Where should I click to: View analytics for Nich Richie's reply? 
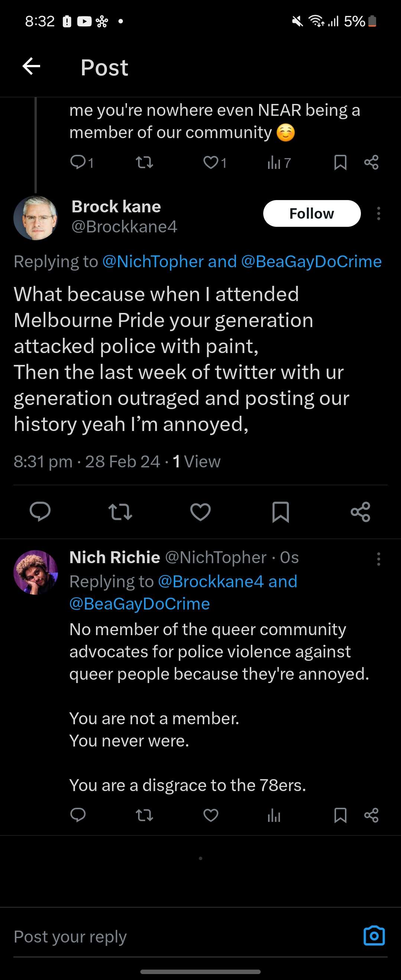tap(274, 815)
